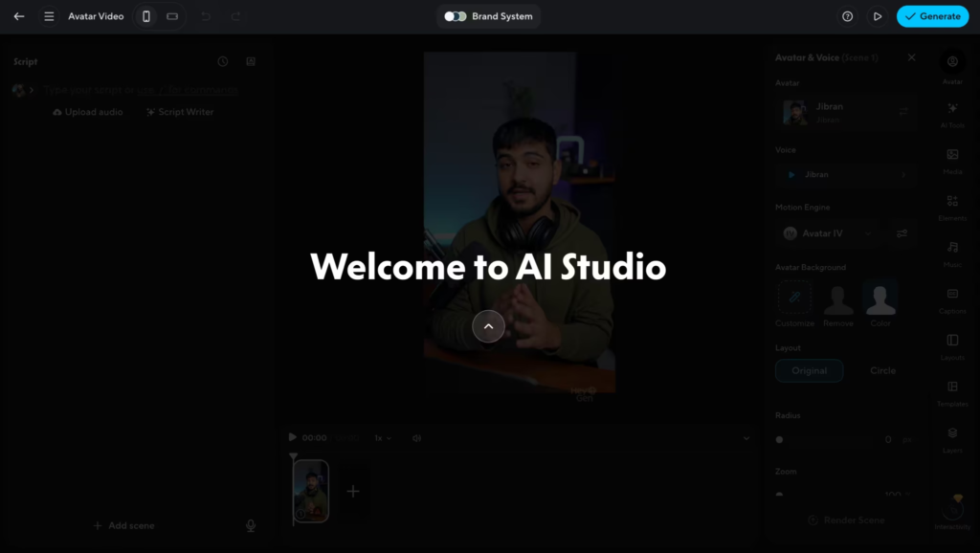
Task: Open the Templates tab in sidebar
Action: pos(952,392)
